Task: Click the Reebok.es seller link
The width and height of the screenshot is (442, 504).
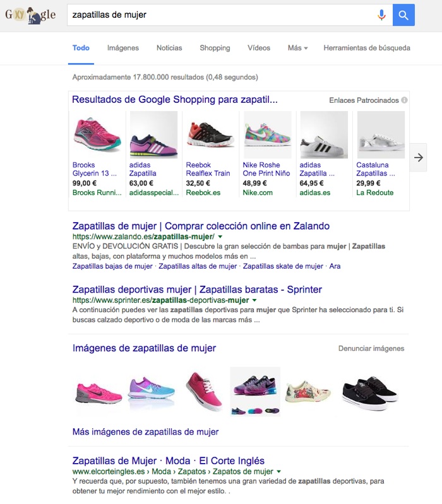Action: point(203,192)
